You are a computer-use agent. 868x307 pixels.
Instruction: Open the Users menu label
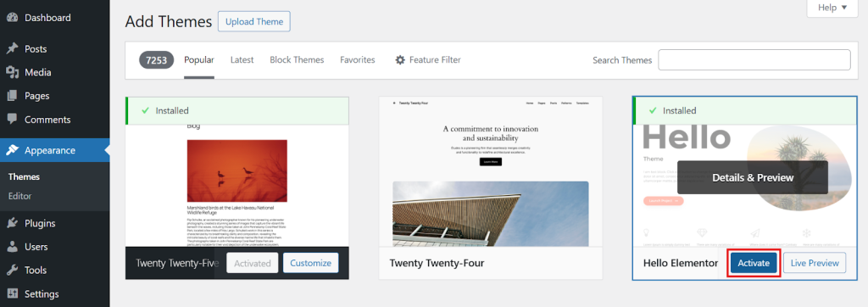(x=36, y=247)
